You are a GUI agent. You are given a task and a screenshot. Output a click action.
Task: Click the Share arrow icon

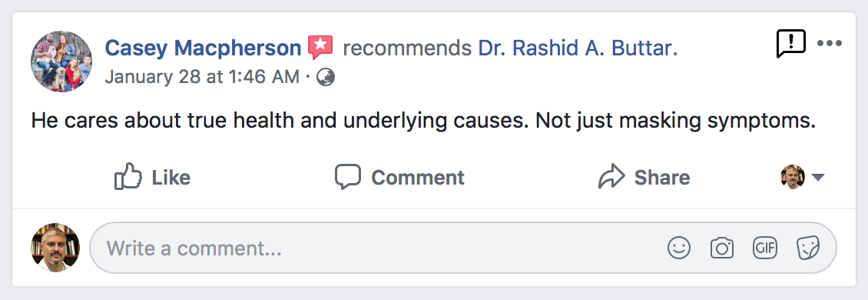click(x=611, y=176)
